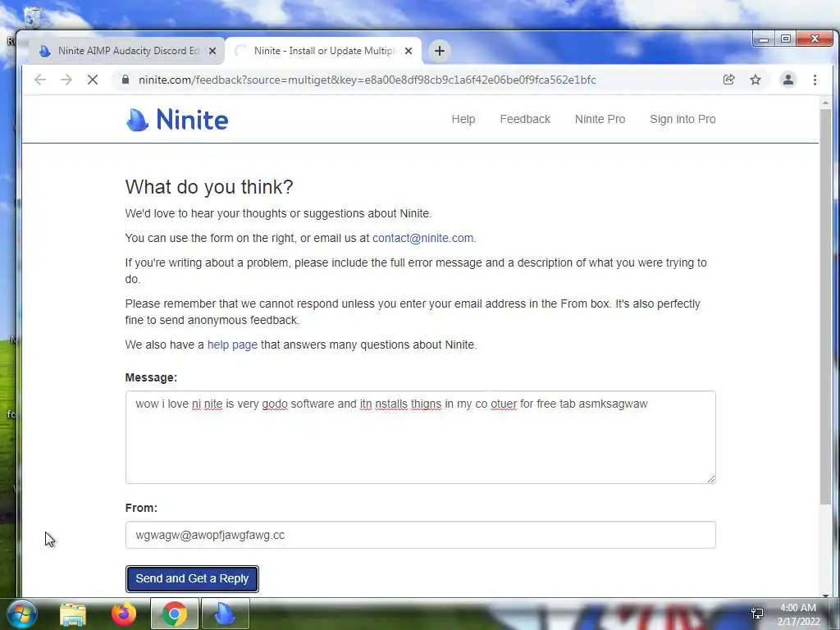
Task: Open the Windows Start orb
Action: 22,614
